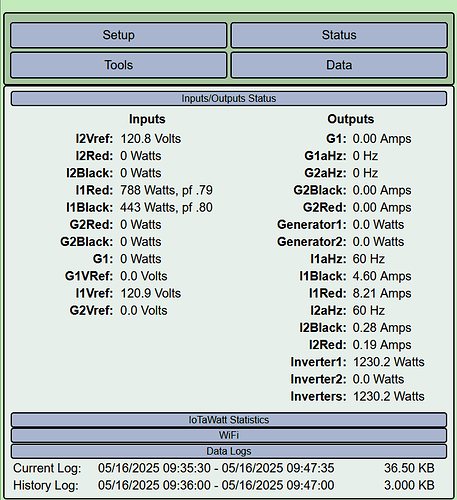Viewport: 457px width, 500px height.
Task: Click the I2Black 0.28 Amps output
Action: point(382,328)
